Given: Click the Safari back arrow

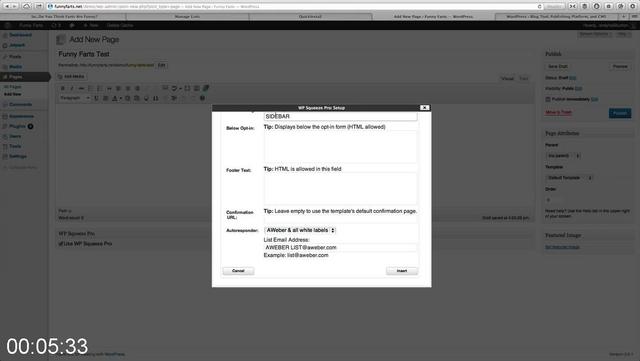Looking at the screenshot, I should coord(7,6).
